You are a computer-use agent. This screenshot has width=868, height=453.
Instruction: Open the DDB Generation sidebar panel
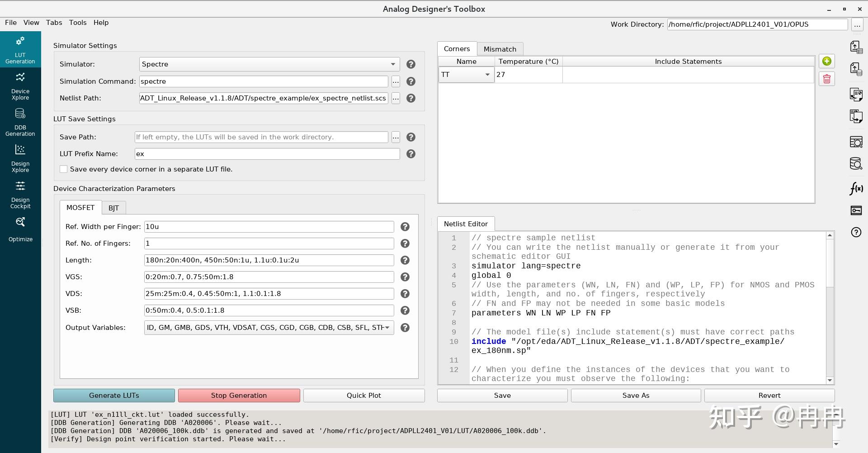click(20, 122)
